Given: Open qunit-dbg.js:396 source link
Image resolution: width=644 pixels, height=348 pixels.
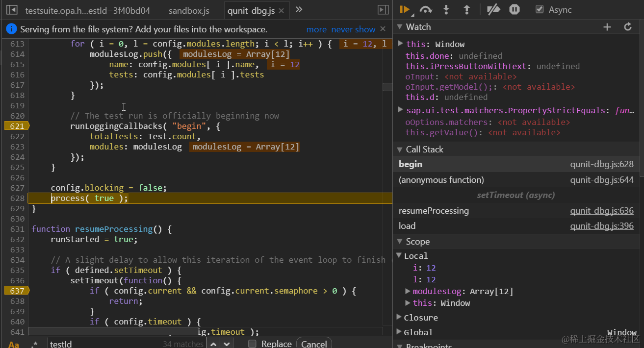Looking at the screenshot, I should click(x=602, y=226).
